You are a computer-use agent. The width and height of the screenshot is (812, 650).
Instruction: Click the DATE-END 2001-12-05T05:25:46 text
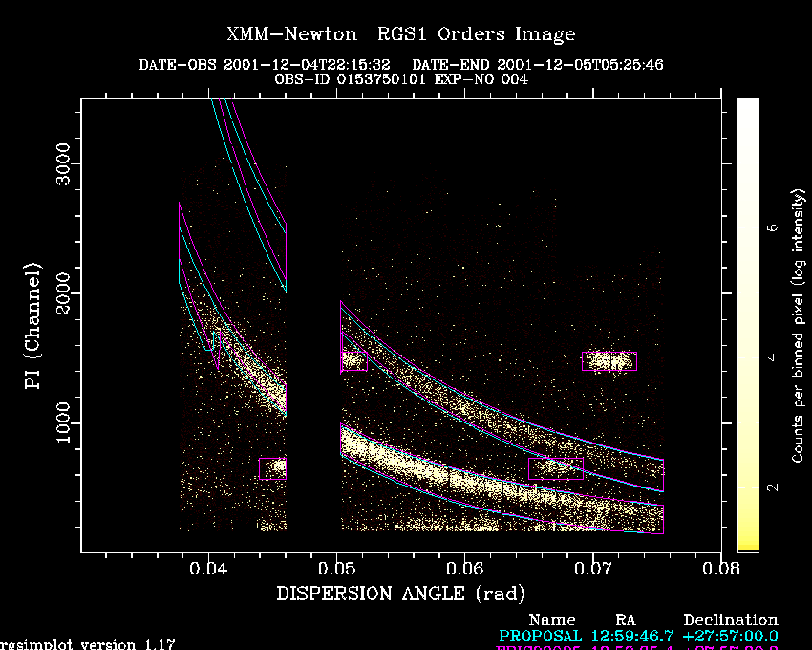coord(538,65)
